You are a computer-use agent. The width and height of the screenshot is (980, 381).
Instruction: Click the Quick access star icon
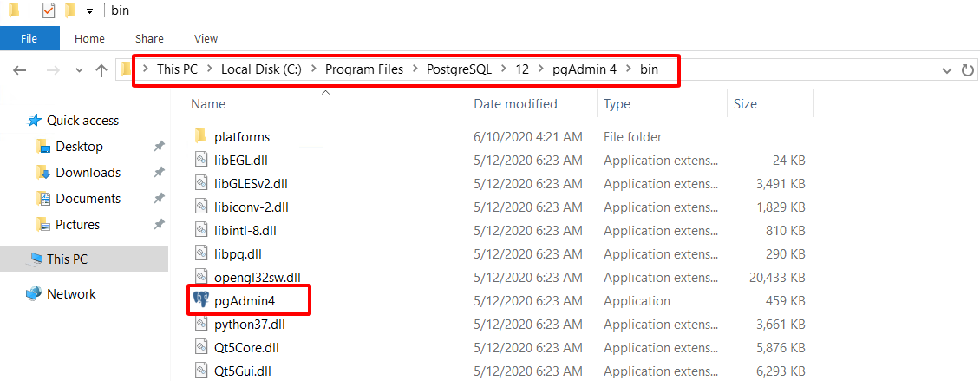coord(35,121)
